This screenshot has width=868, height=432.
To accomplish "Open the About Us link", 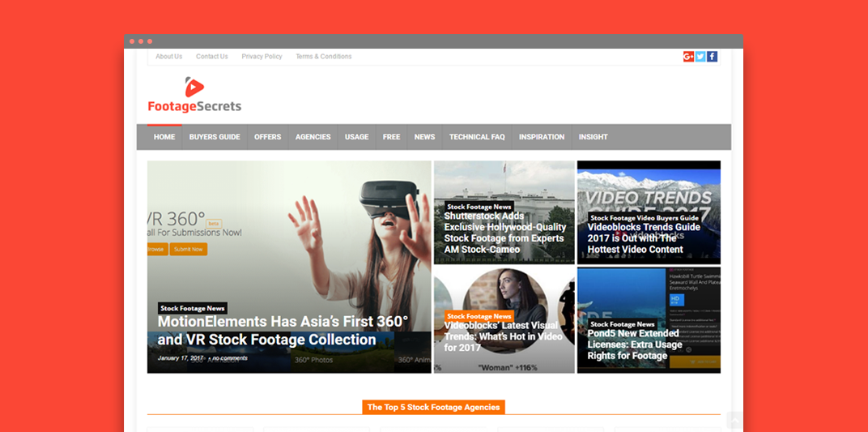I will (169, 57).
